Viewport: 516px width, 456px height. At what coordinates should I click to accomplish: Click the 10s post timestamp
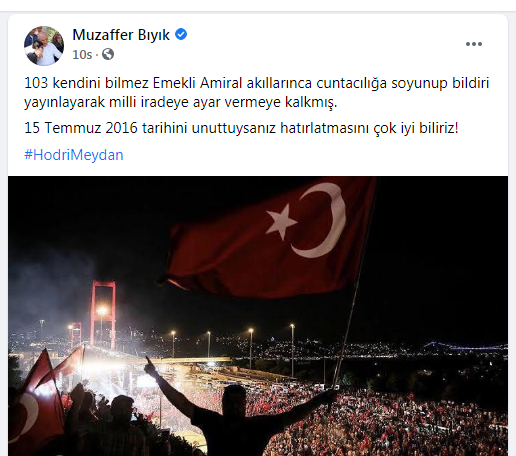point(82,54)
